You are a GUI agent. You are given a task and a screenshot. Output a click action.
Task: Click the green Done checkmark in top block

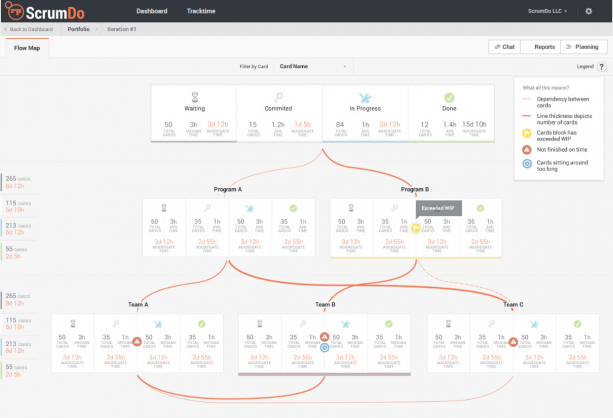coord(450,99)
